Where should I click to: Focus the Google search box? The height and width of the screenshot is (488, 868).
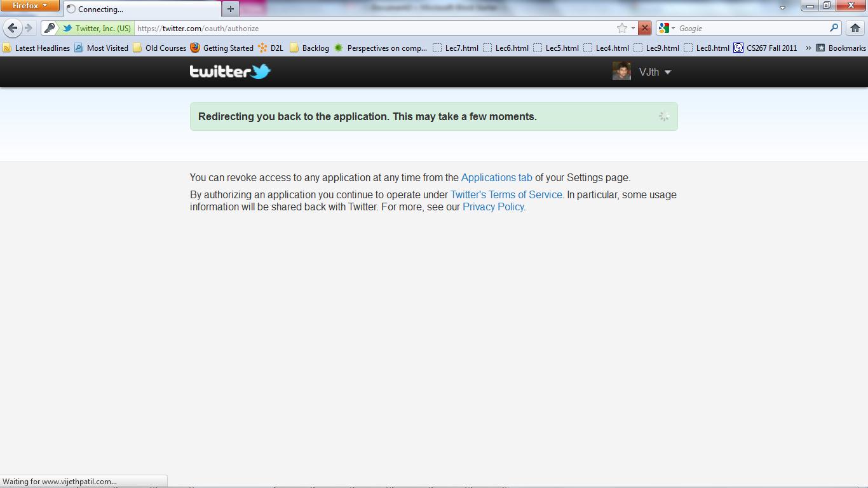point(753,28)
